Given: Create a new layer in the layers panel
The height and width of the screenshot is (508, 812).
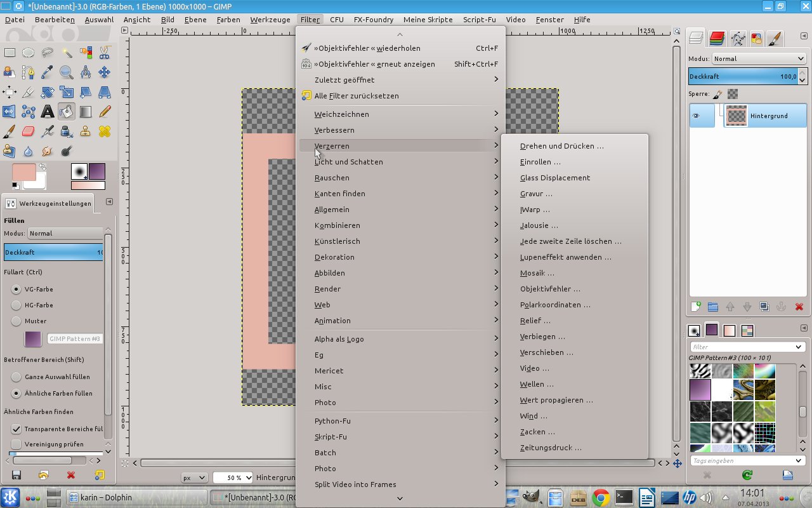Looking at the screenshot, I should coord(696,307).
